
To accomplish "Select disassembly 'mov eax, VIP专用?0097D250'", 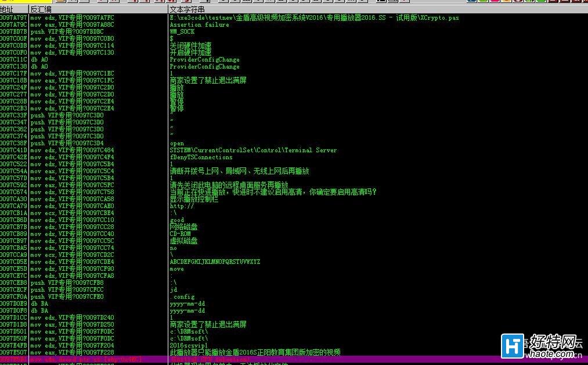I will point(72,324).
